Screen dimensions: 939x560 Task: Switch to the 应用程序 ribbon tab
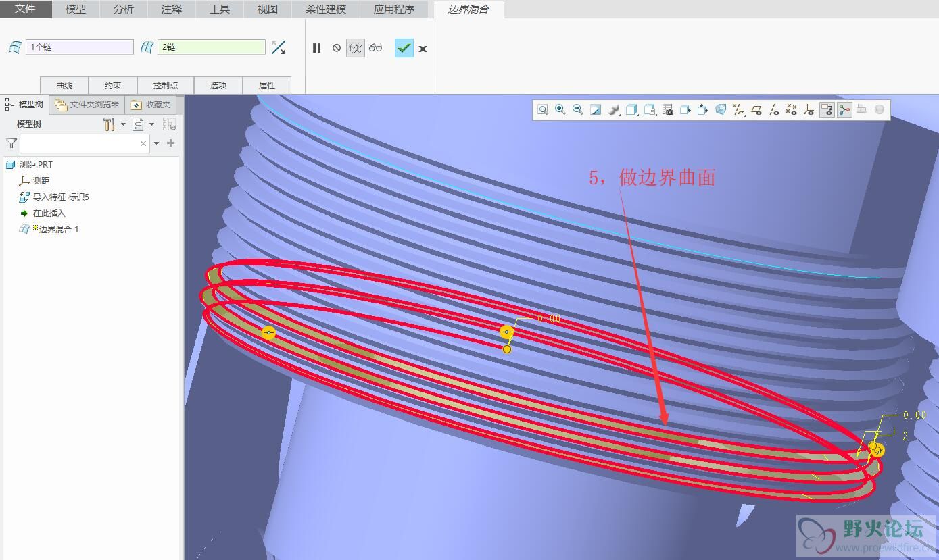[x=394, y=9]
